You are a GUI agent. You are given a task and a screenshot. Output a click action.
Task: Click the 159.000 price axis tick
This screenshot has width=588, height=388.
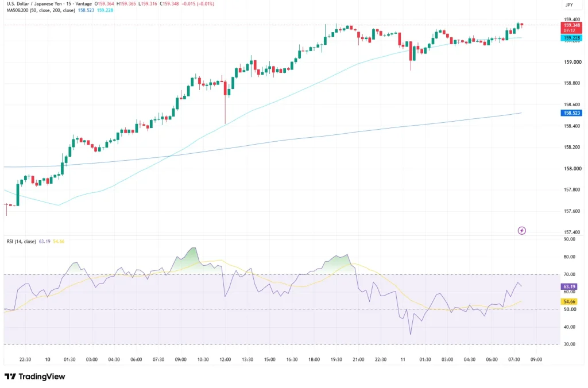(572, 62)
